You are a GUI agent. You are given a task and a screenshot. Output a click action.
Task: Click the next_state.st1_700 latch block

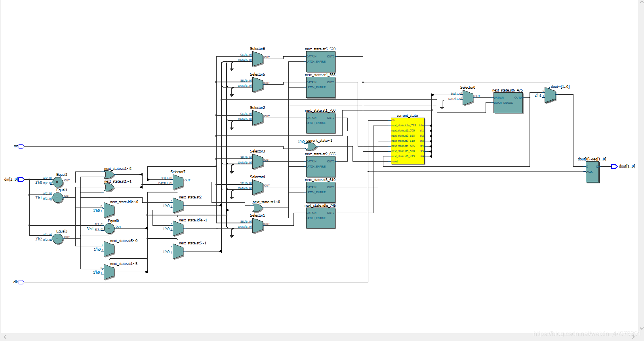pyautogui.click(x=321, y=123)
